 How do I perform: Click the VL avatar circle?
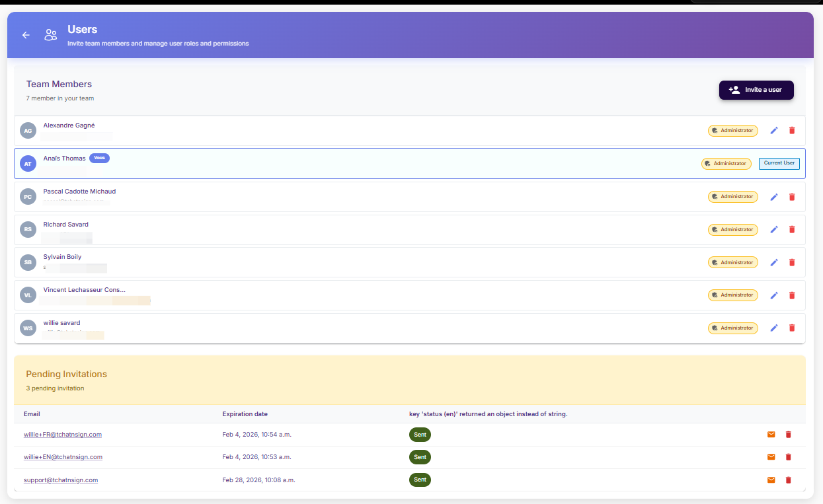[28, 295]
